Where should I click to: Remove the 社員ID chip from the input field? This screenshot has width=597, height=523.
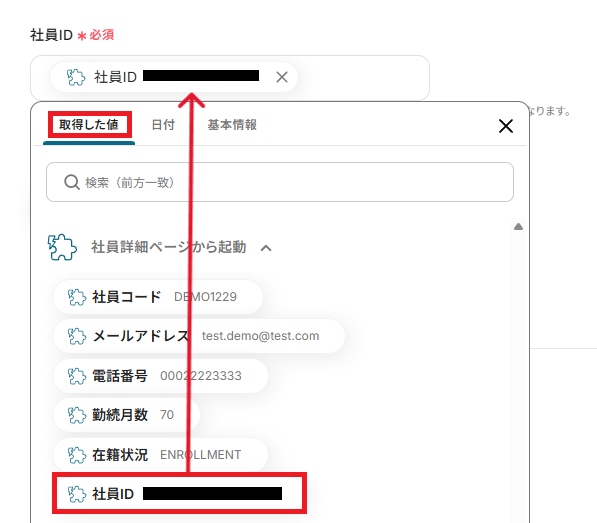[x=282, y=77]
